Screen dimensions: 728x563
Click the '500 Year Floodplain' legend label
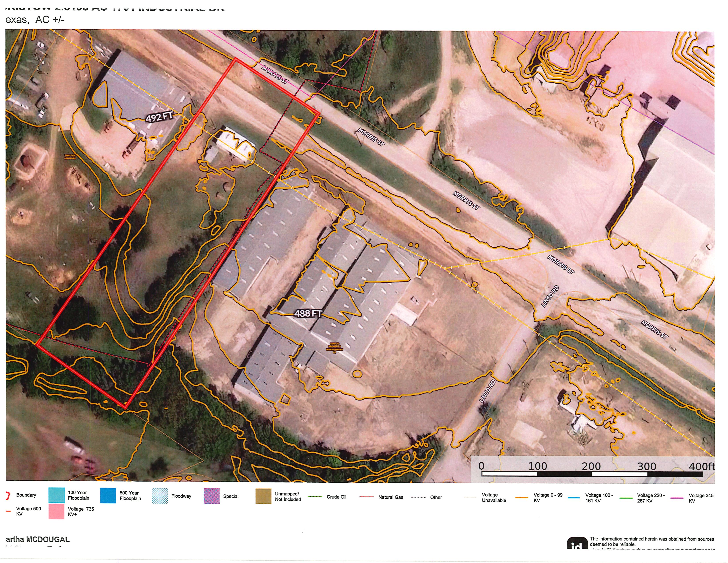pyautogui.click(x=130, y=496)
